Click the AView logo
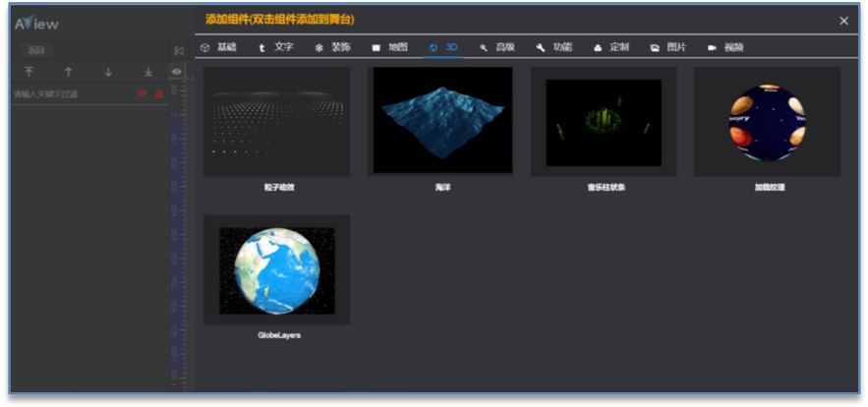 click(36, 22)
